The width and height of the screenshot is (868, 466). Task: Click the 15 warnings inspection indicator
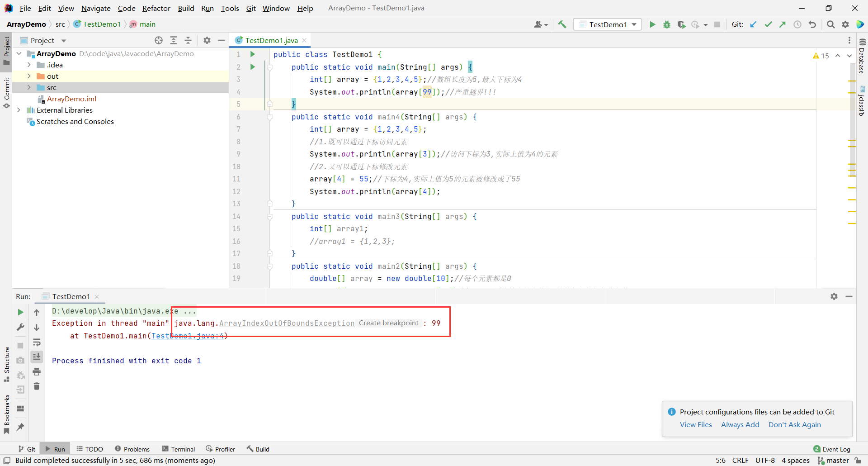(821, 55)
